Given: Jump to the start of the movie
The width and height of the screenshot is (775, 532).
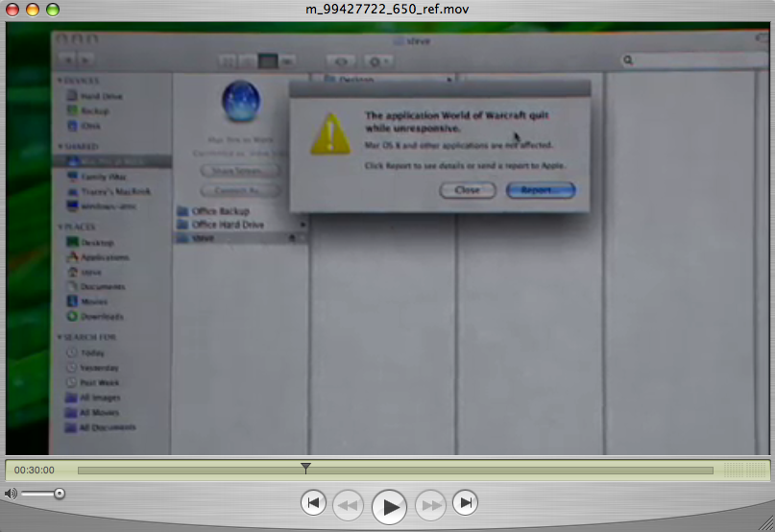Looking at the screenshot, I should pyautogui.click(x=313, y=503).
